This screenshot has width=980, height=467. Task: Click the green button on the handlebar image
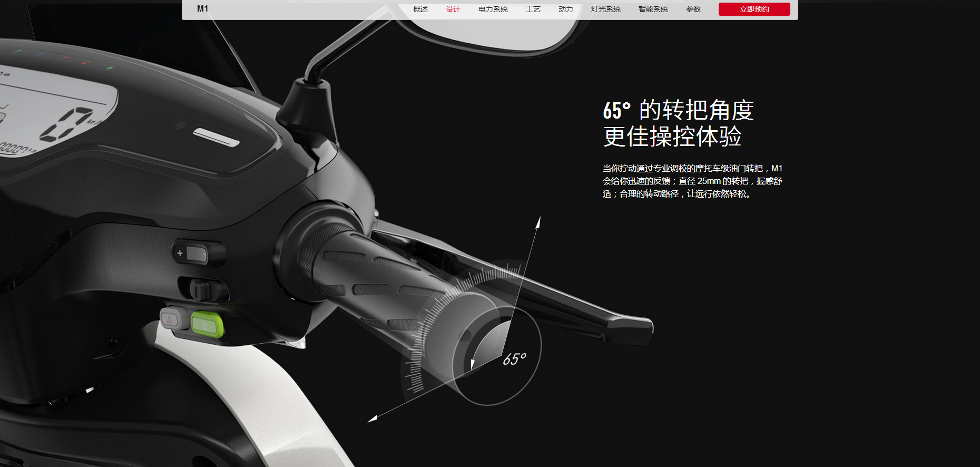coord(207,324)
